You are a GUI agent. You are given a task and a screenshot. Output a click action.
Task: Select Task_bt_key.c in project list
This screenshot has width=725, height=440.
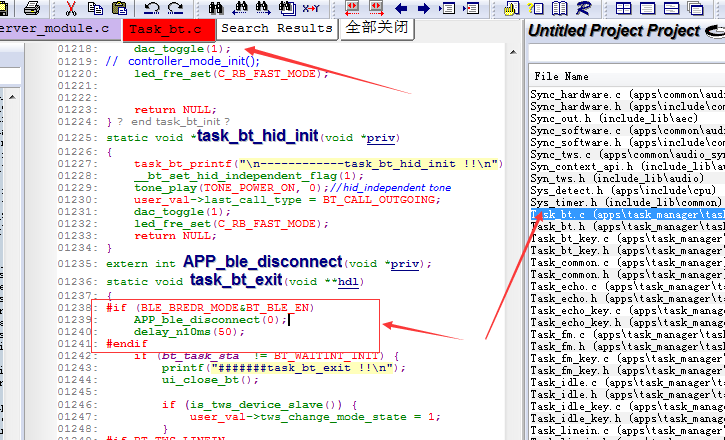pyautogui.click(x=627, y=238)
